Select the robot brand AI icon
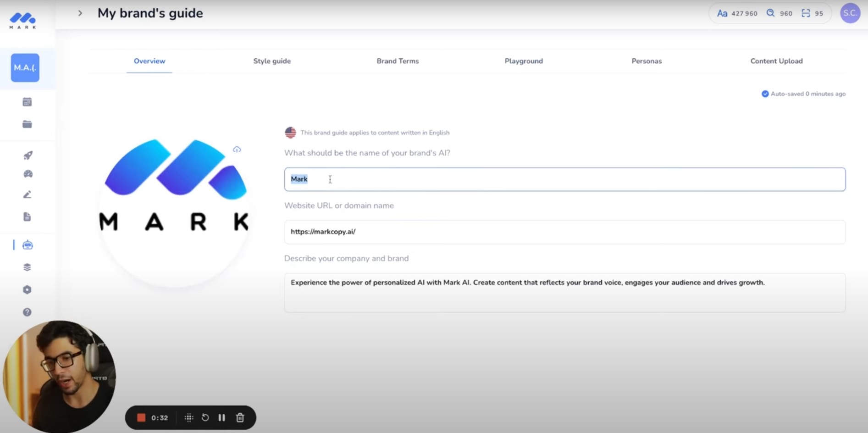The width and height of the screenshot is (868, 433). tap(28, 245)
